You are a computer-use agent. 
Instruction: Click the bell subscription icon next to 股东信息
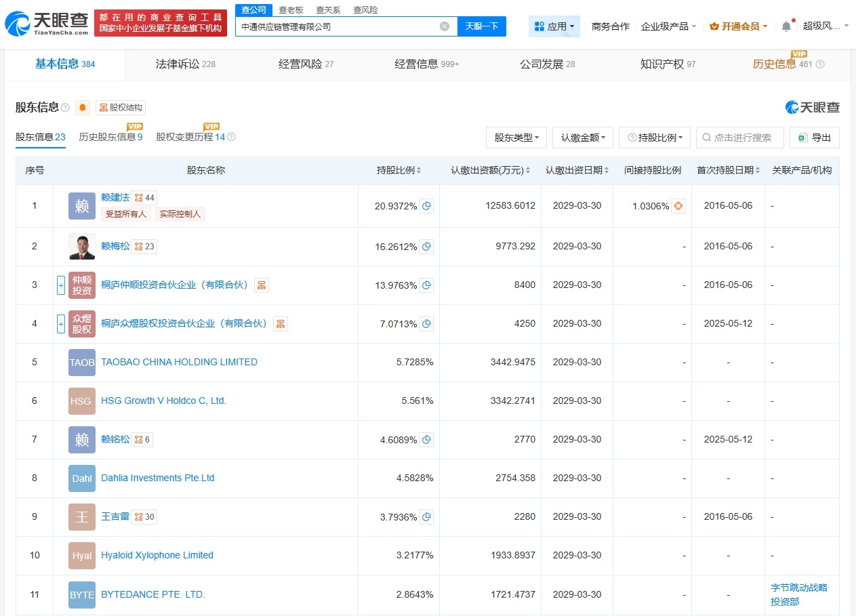coord(81,107)
